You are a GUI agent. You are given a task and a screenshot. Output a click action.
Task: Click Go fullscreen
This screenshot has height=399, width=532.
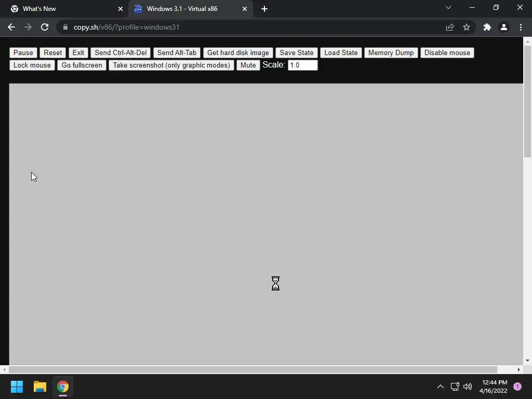point(82,65)
